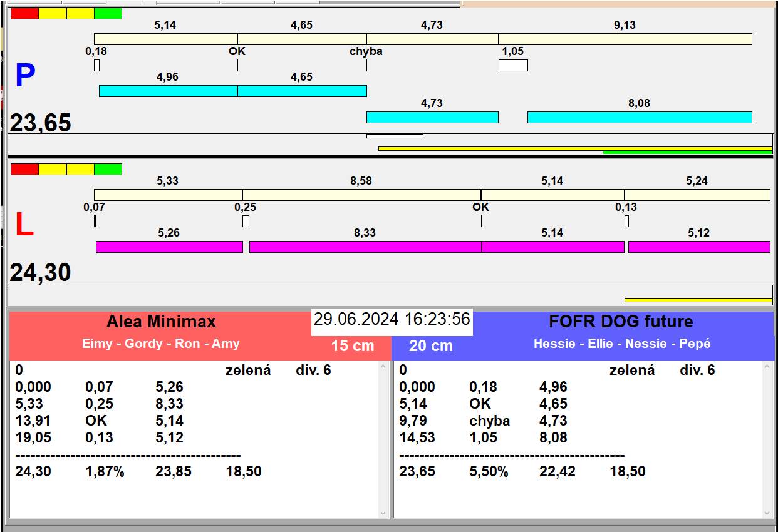Select the cream segment labeled 9,13 in P lane
Viewport: 778px width, 532px height.
click(x=625, y=39)
